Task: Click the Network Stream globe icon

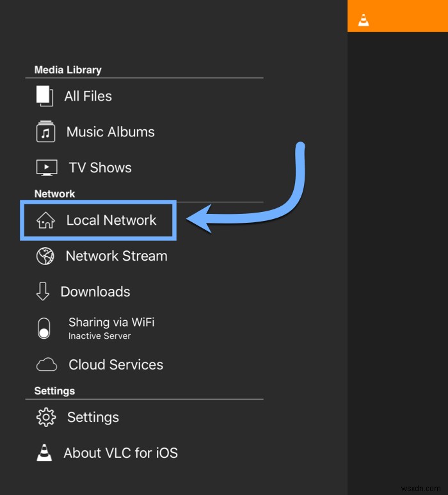Action: click(x=45, y=256)
